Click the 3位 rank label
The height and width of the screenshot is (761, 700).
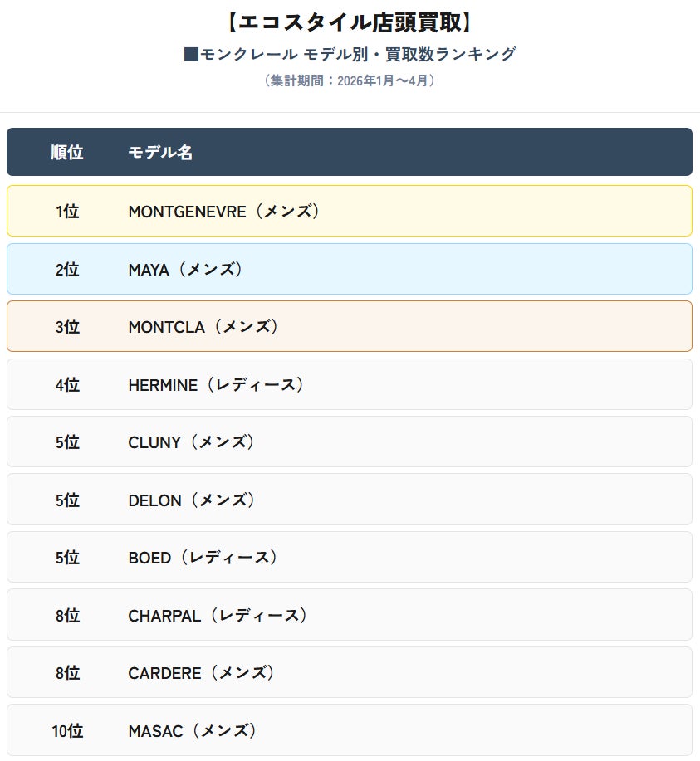click(67, 327)
